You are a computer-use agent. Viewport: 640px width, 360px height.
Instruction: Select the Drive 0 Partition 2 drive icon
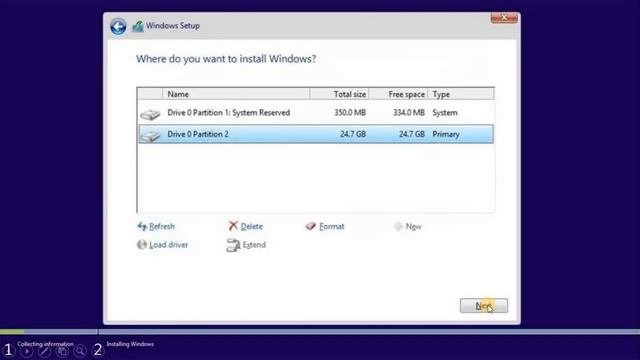point(150,136)
